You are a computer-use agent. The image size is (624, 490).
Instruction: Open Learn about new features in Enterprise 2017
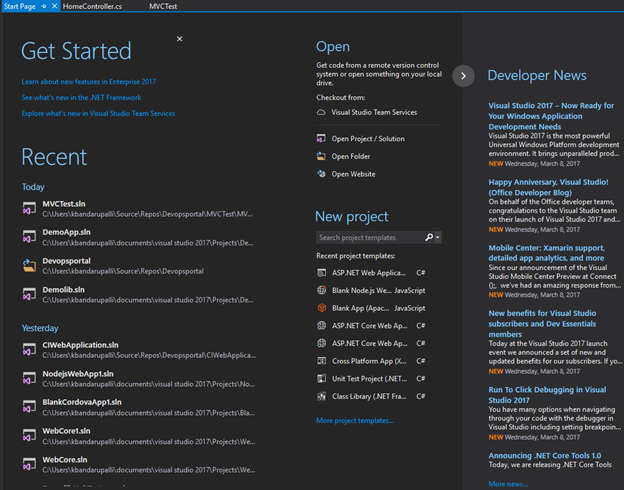(x=89, y=82)
